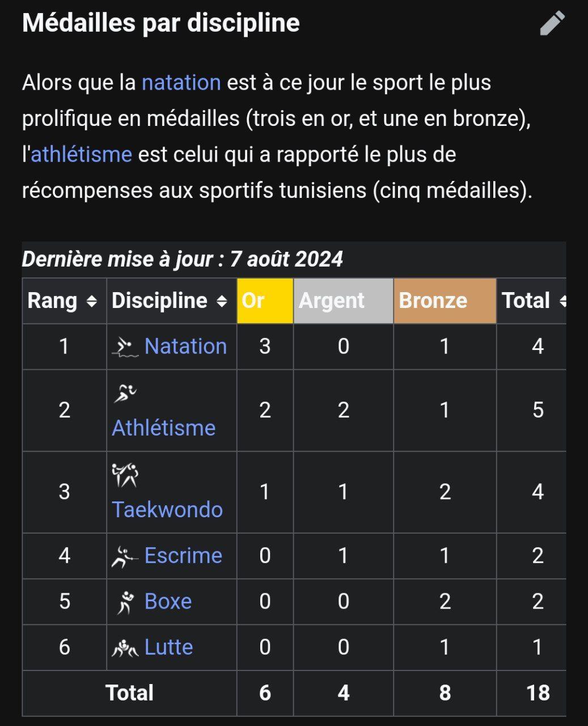
Task: Open the Natation table link
Action: pos(185,346)
